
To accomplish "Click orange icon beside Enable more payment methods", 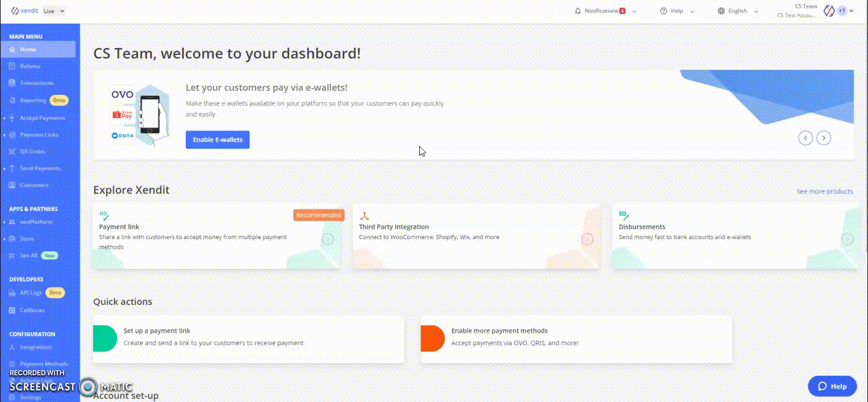I will pos(432,338).
